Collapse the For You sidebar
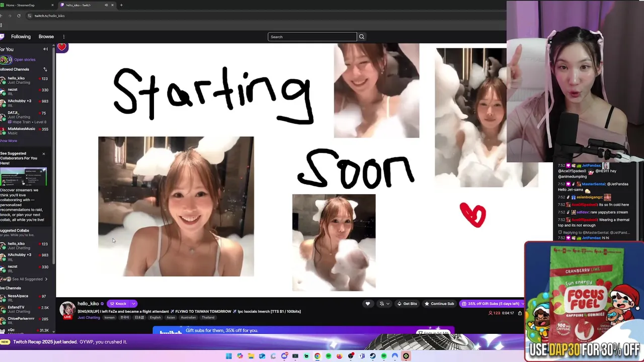 tap(45, 49)
